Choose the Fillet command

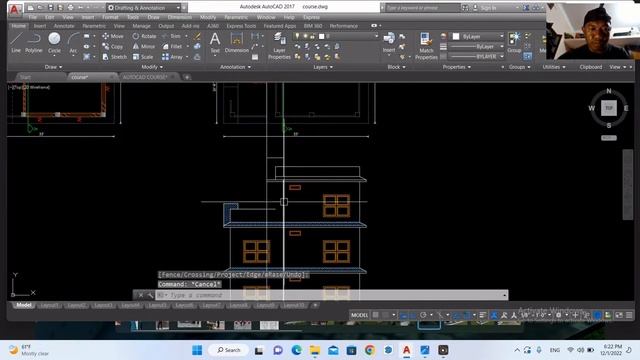click(172, 47)
